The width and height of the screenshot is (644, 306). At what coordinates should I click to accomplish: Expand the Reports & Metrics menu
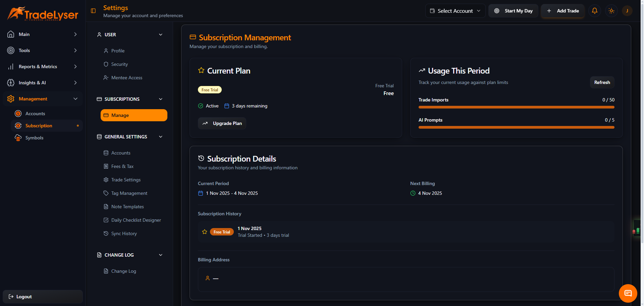[38, 67]
